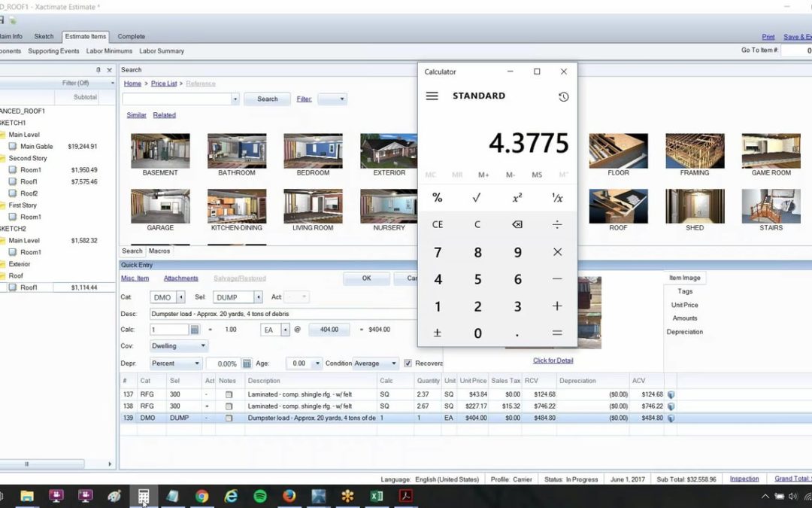This screenshot has width=812, height=508.
Task: Click the Price List breadcrumb link
Action: pyautogui.click(x=164, y=84)
